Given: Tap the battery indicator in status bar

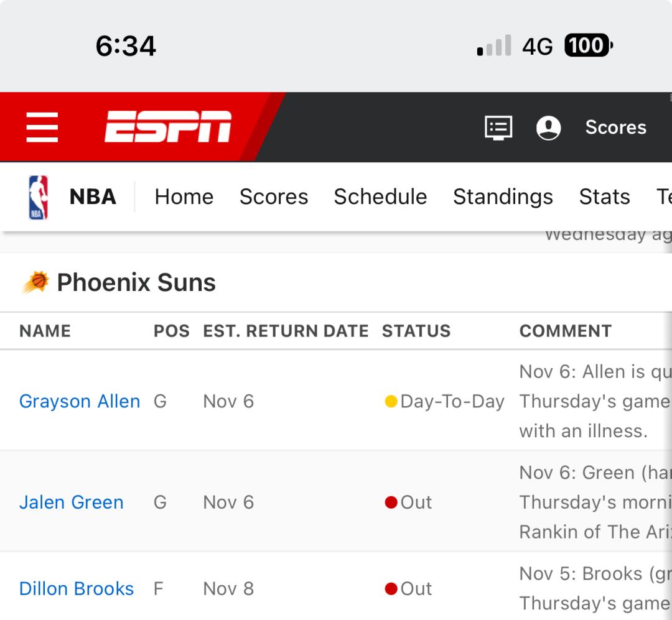Looking at the screenshot, I should click(x=588, y=45).
